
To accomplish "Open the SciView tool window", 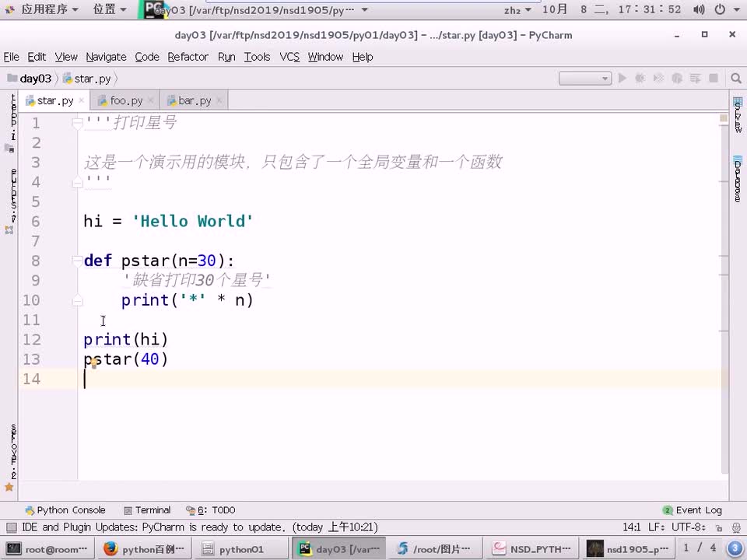I will point(738,115).
